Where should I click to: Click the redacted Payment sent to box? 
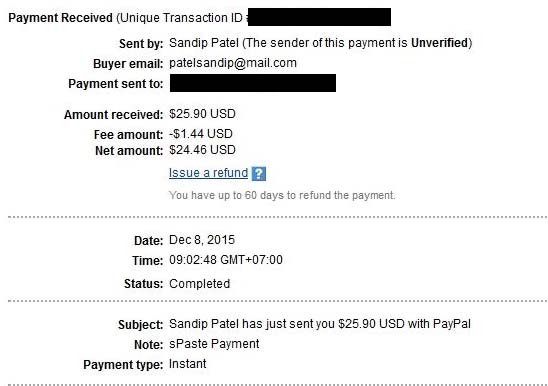tap(253, 83)
